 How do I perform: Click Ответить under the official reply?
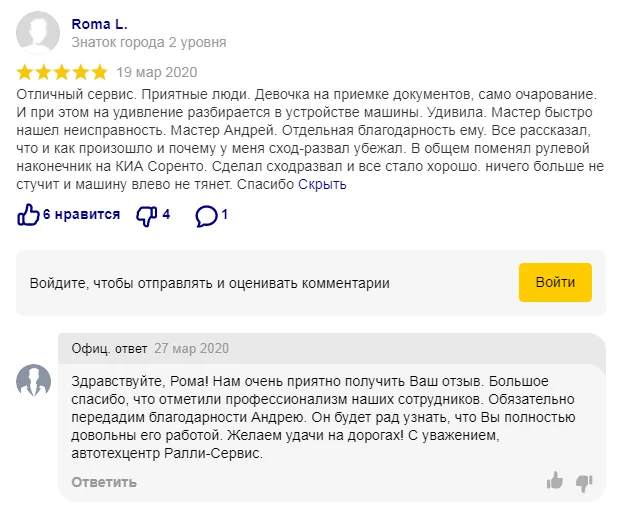[x=103, y=483]
